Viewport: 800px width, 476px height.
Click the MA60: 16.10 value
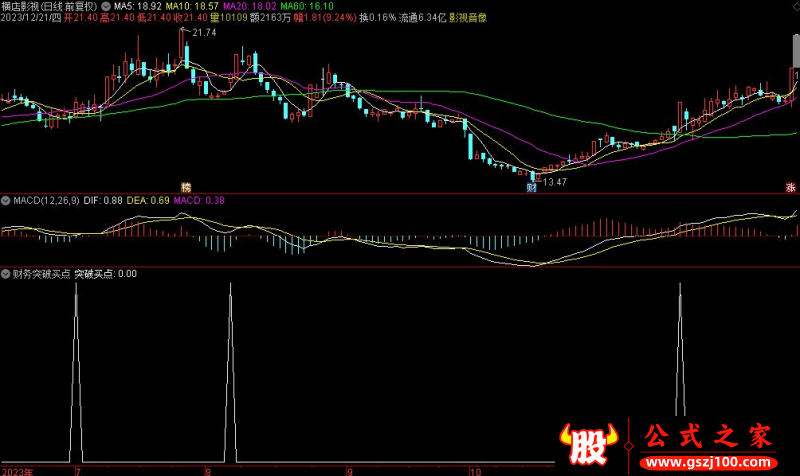(x=307, y=6)
